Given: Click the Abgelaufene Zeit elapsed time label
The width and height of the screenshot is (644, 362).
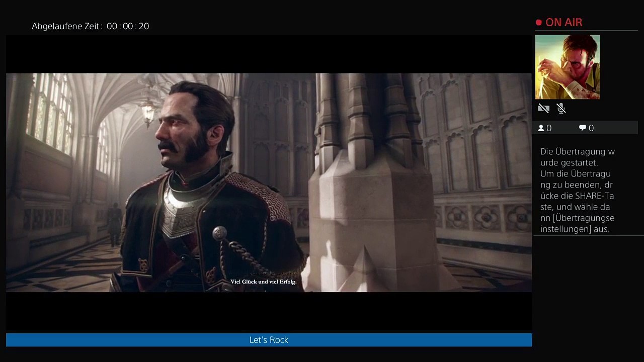Looking at the screenshot, I should pyautogui.click(x=67, y=26).
